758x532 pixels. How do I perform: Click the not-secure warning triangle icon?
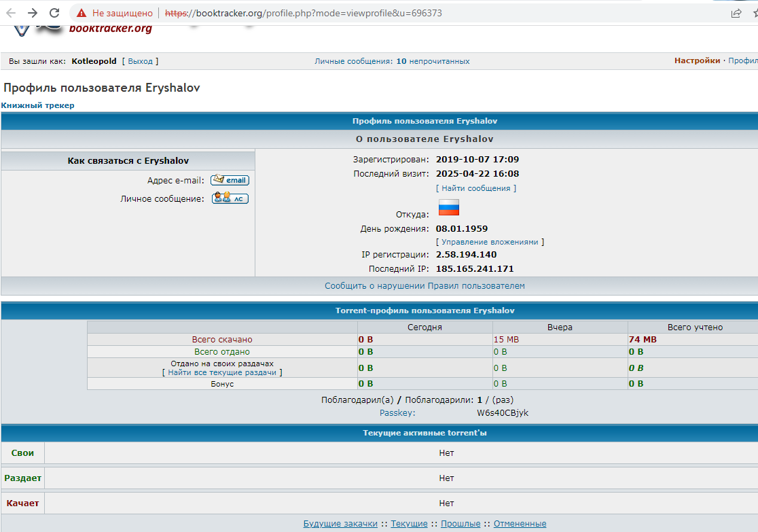tap(82, 13)
